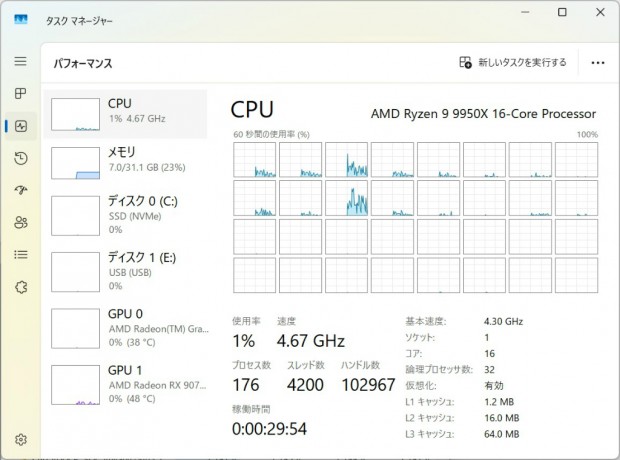Open the Services puzzle-piece icon
This screenshot has width=620, height=460.
(20, 287)
